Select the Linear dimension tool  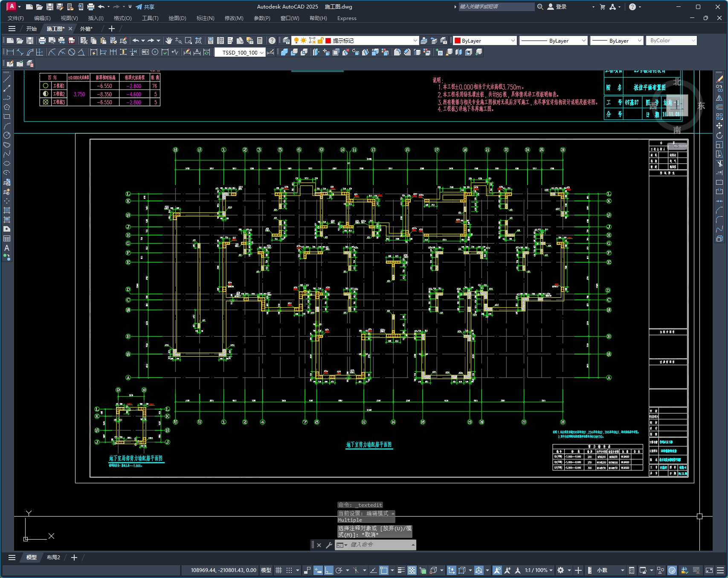tap(10, 52)
